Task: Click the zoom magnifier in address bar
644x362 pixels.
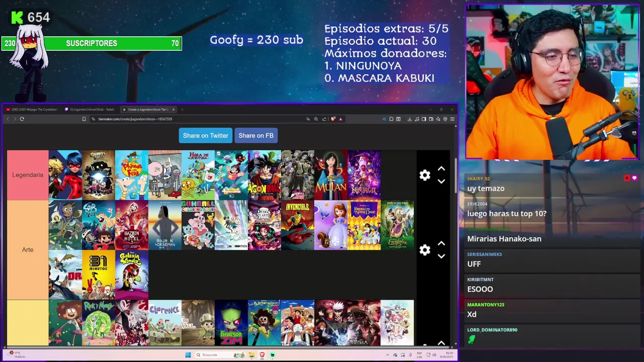Action: tap(316, 119)
